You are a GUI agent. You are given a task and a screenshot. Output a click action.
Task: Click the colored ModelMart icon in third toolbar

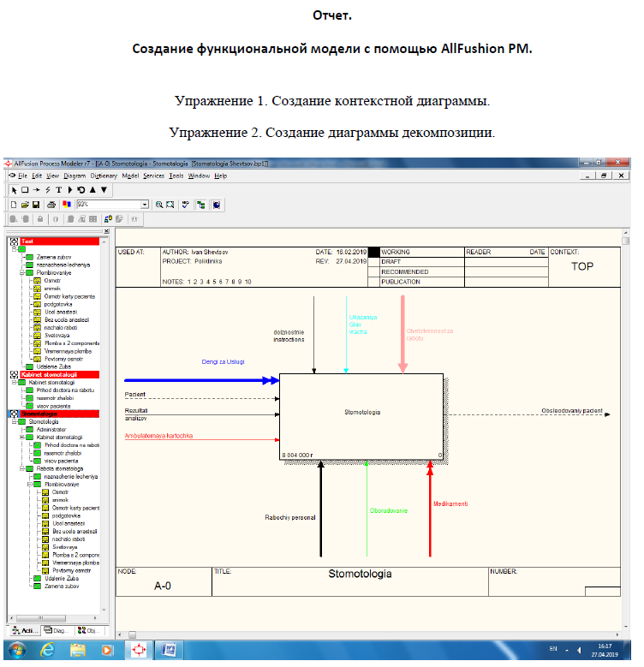[x=108, y=219]
